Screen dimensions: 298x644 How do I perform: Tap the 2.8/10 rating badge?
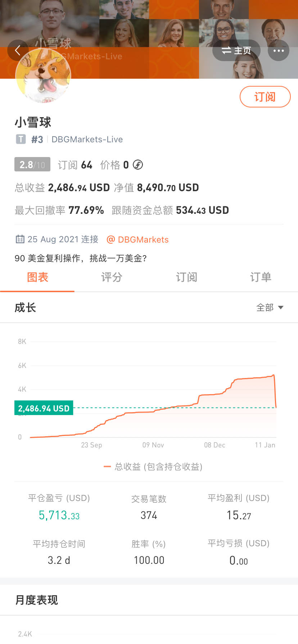click(32, 165)
